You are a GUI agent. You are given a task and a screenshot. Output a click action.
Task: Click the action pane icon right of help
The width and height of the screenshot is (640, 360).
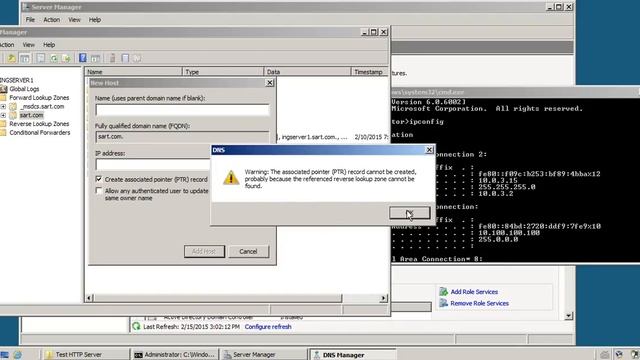tap(96, 58)
